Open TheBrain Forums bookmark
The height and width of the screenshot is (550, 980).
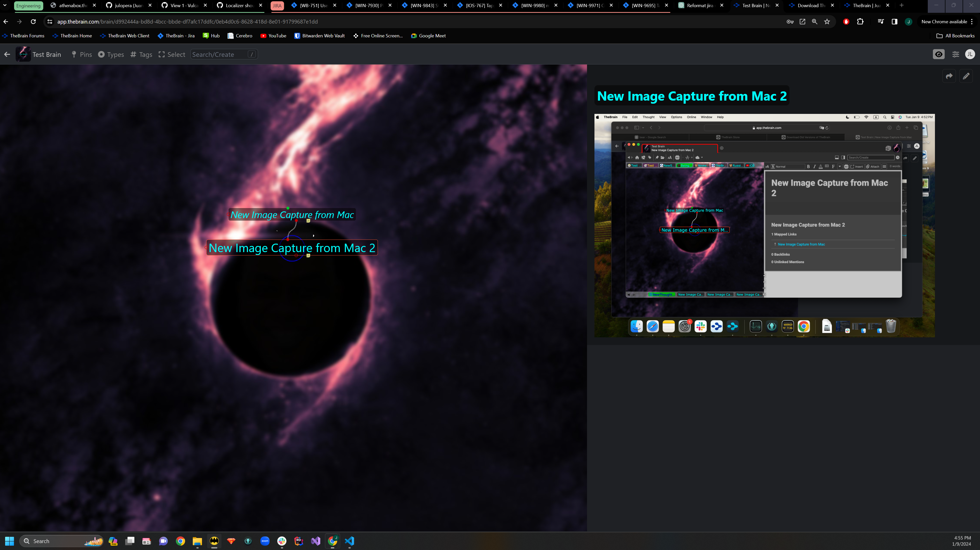23,36
